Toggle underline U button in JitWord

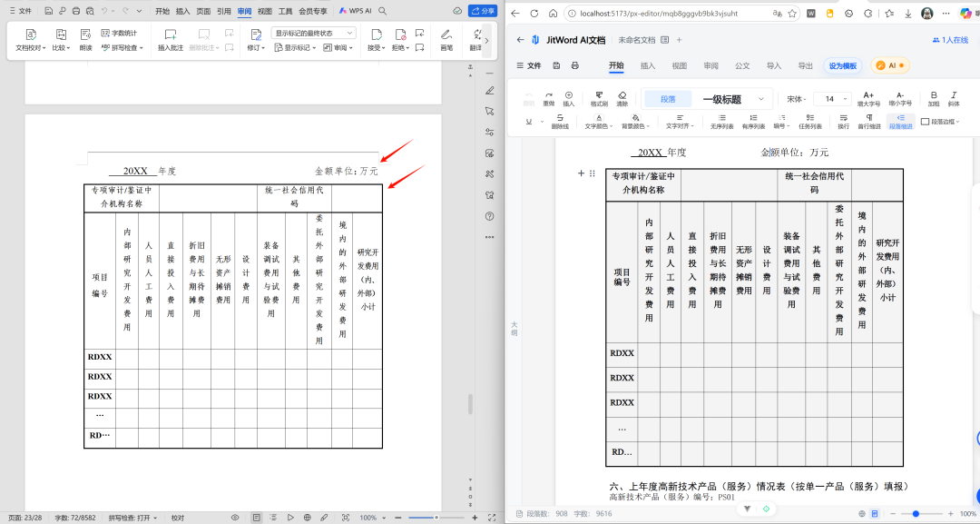coord(529,122)
